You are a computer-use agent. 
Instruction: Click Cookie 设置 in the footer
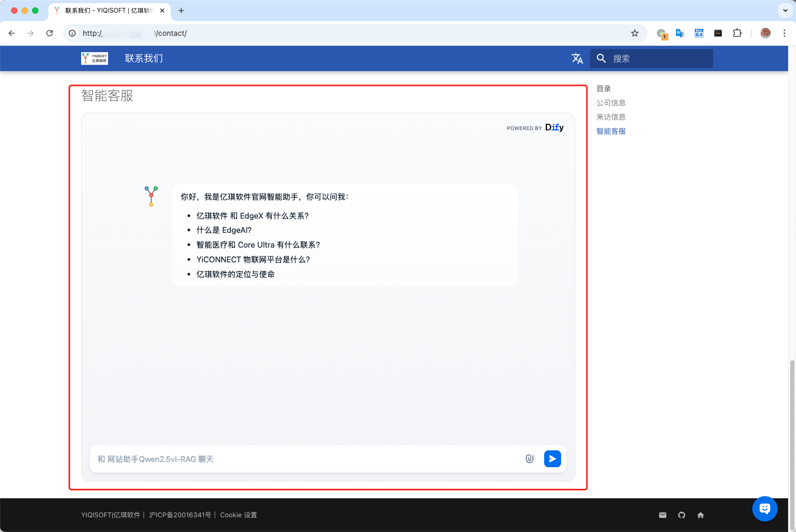click(238, 515)
